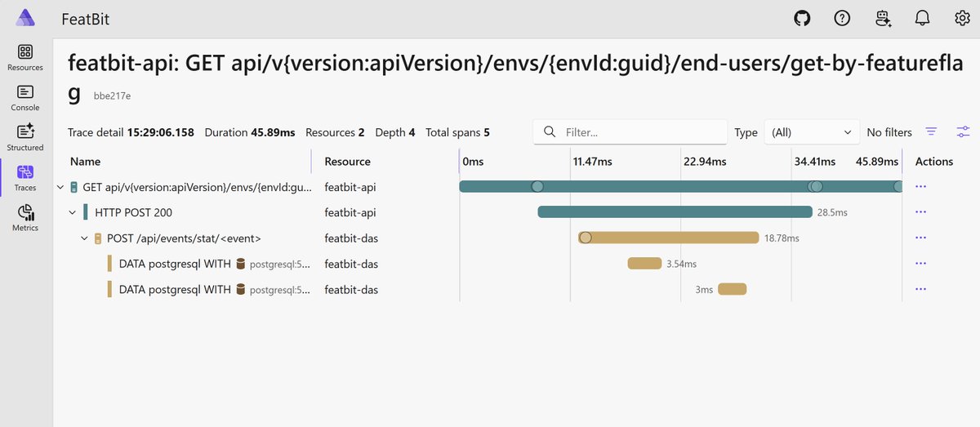The image size is (980, 427).
Task: Click the Actions column header
Action: pyautogui.click(x=934, y=162)
